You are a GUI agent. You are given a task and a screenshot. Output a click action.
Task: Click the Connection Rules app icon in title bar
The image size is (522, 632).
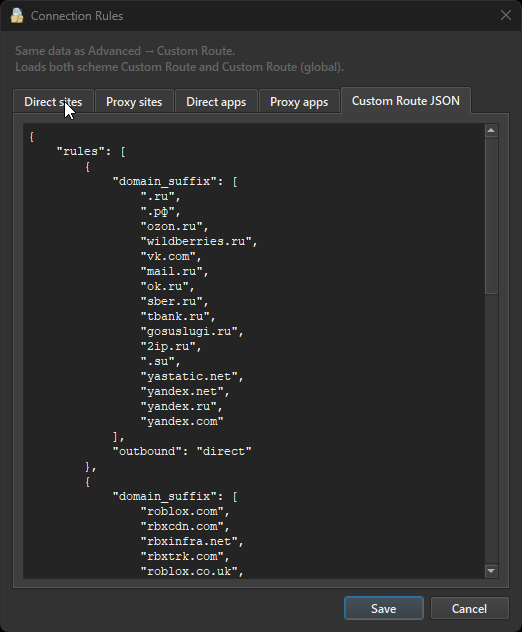coord(17,16)
